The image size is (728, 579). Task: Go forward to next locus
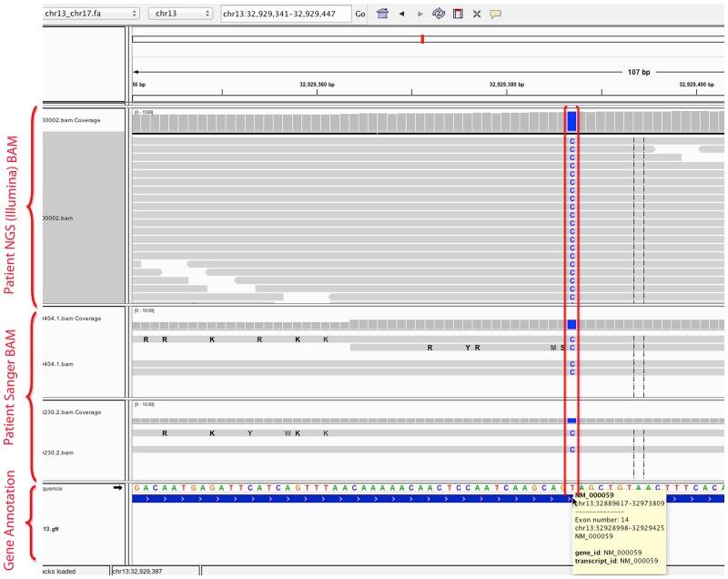coord(419,15)
